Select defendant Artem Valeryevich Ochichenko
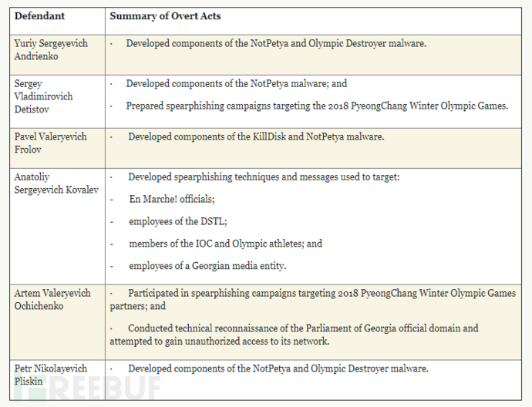Screen dimensions: 532x407 pos(52,300)
